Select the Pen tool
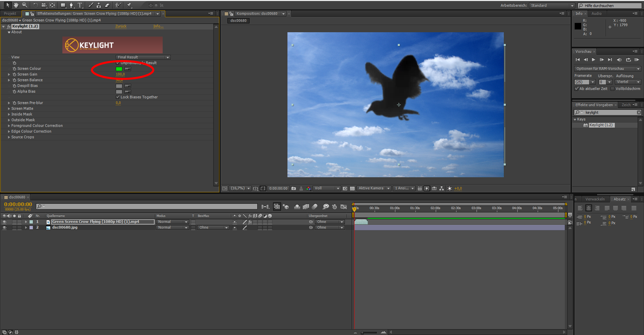Viewport: 644px width, 335px height. 71,5
